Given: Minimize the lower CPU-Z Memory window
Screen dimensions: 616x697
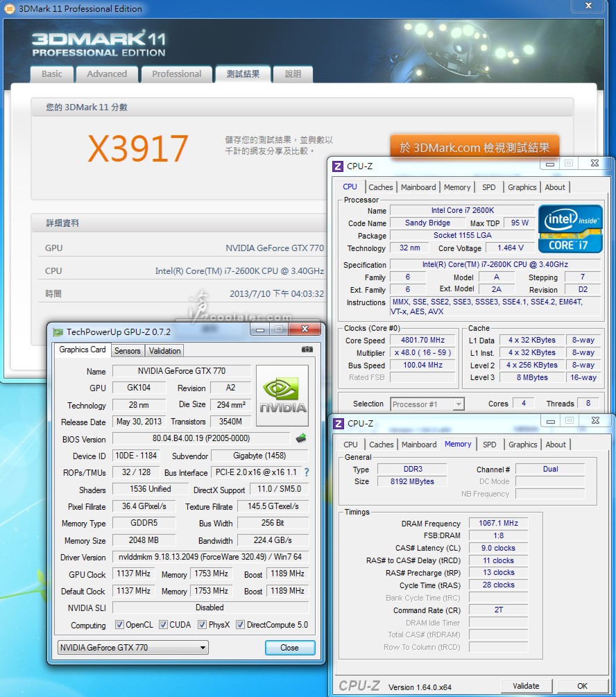Looking at the screenshot, I should (551, 420).
